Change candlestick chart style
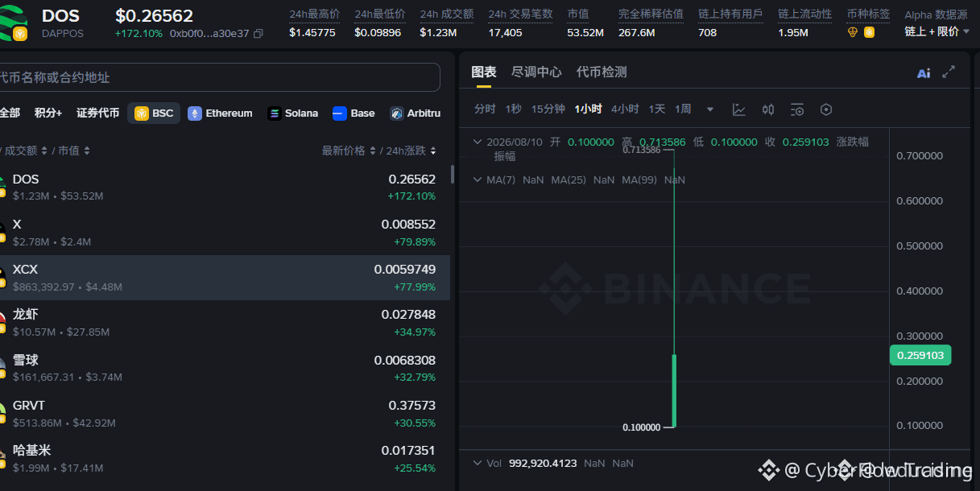This screenshot has width=980, height=491. pyautogui.click(x=768, y=109)
